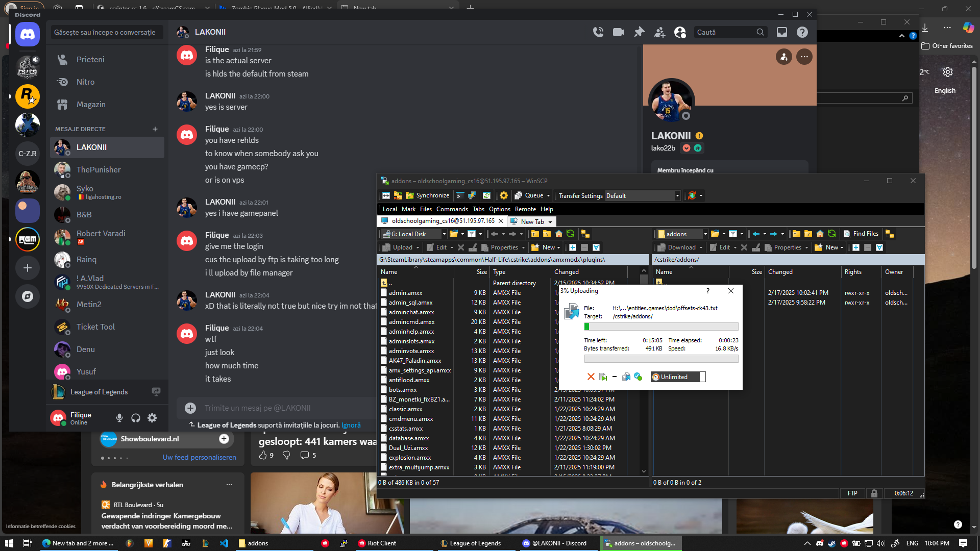The image size is (980, 551).
Task: Minimize the upload progress dialog
Action: 615,377
